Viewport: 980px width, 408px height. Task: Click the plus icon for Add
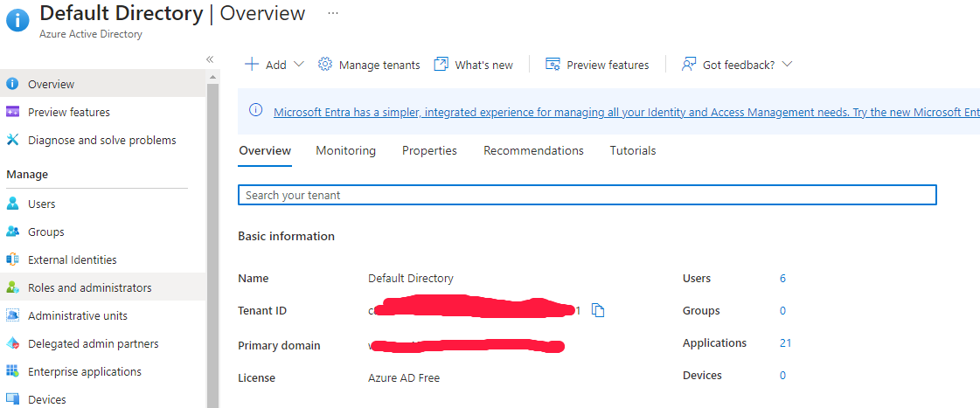(x=252, y=65)
